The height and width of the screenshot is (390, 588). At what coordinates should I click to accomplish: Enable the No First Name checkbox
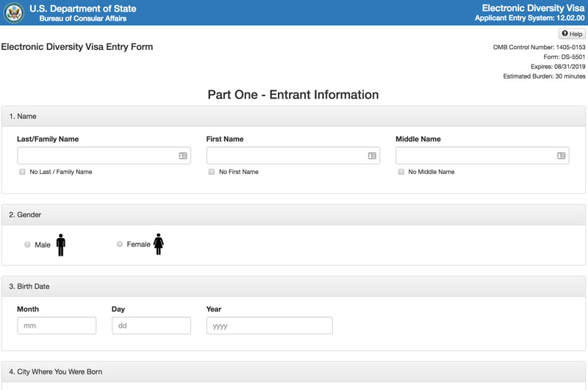coord(212,172)
